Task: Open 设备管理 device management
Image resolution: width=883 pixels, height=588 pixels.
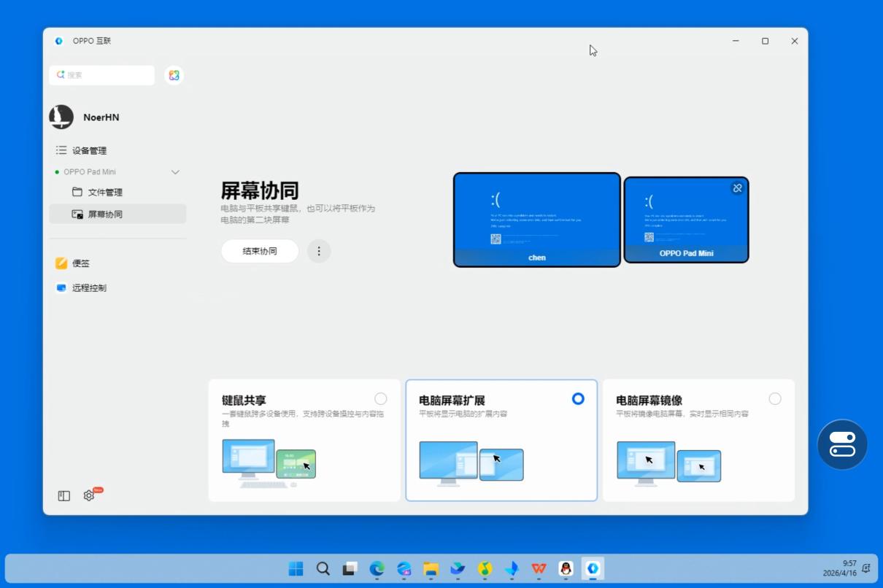Action: click(84, 150)
